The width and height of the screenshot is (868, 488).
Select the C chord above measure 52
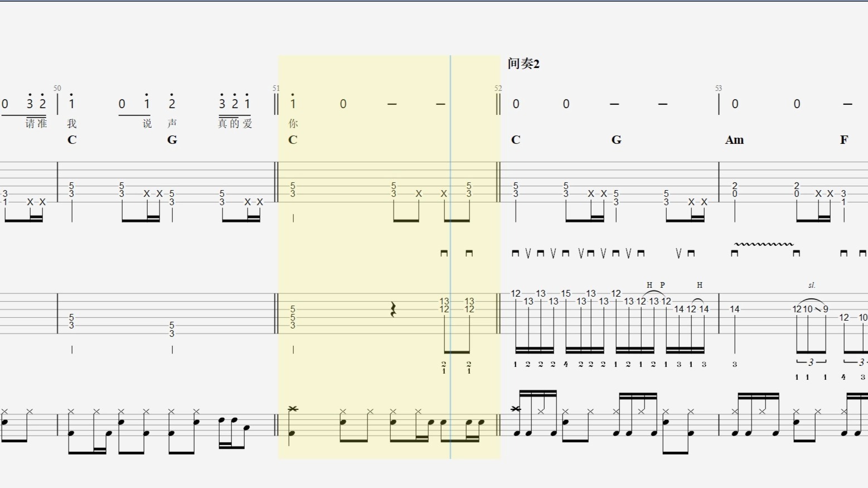[516, 140]
